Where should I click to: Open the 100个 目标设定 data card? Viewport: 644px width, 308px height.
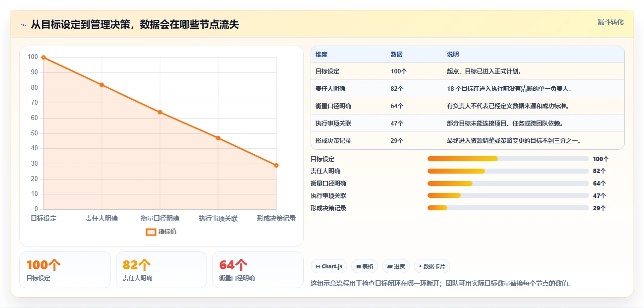tap(65, 270)
